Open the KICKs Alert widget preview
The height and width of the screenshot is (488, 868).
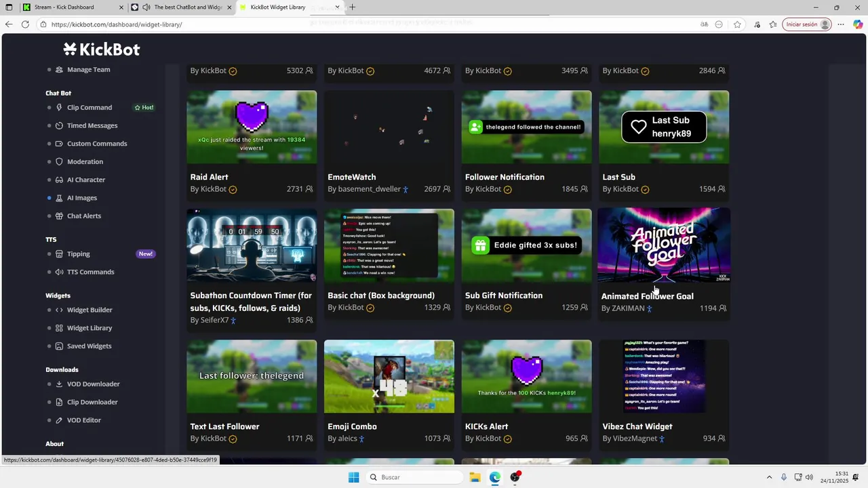click(526, 376)
